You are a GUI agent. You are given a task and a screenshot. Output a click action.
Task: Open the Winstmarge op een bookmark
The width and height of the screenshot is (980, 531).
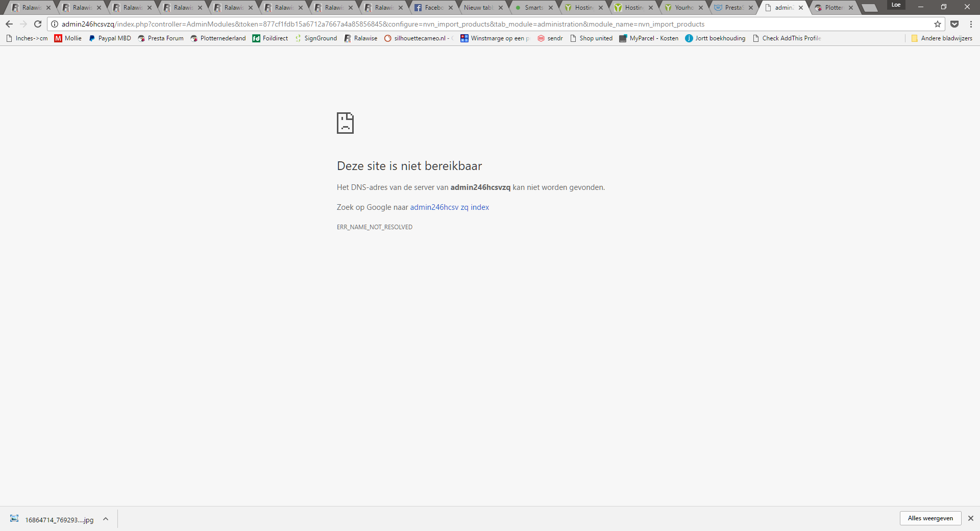point(495,38)
